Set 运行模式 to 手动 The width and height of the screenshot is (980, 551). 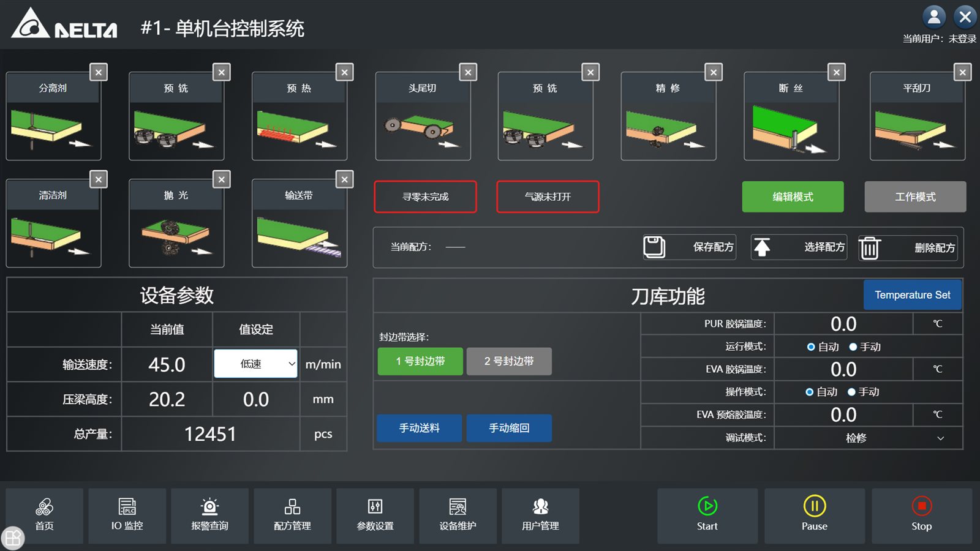coord(853,347)
